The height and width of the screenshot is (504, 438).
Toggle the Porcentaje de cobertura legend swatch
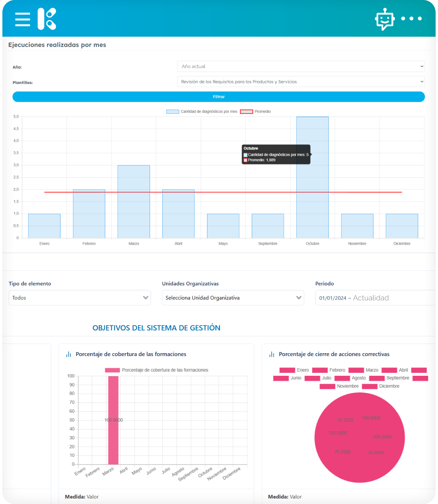point(112,370)
